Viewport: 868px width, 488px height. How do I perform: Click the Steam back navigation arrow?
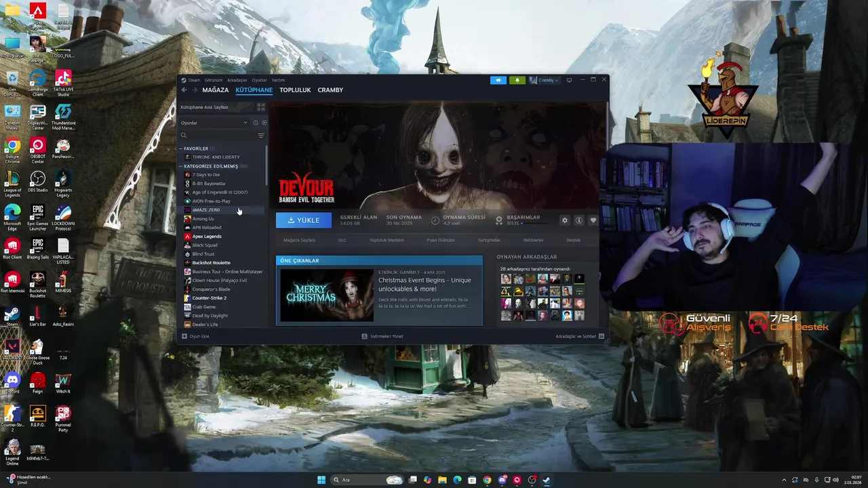184,90
